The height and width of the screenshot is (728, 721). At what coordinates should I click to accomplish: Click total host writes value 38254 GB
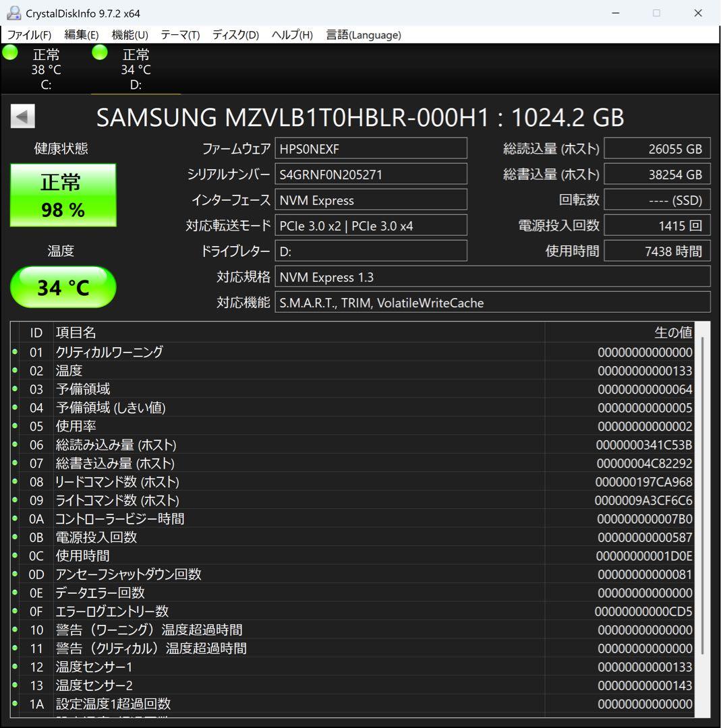(x=658, y=174)
